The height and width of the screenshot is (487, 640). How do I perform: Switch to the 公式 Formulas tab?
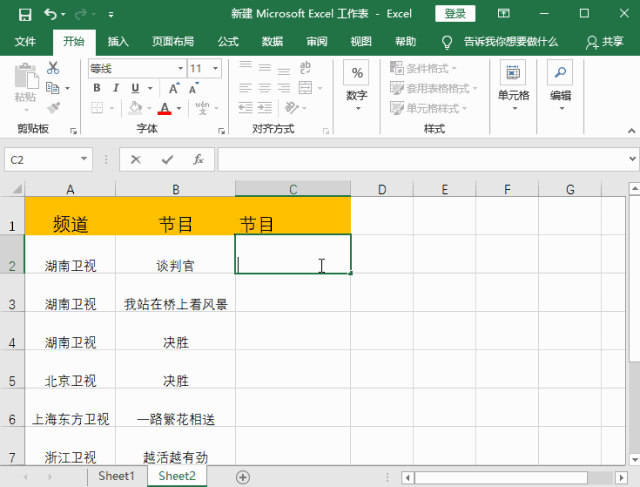pyautogui.click(x=228, y=42)
